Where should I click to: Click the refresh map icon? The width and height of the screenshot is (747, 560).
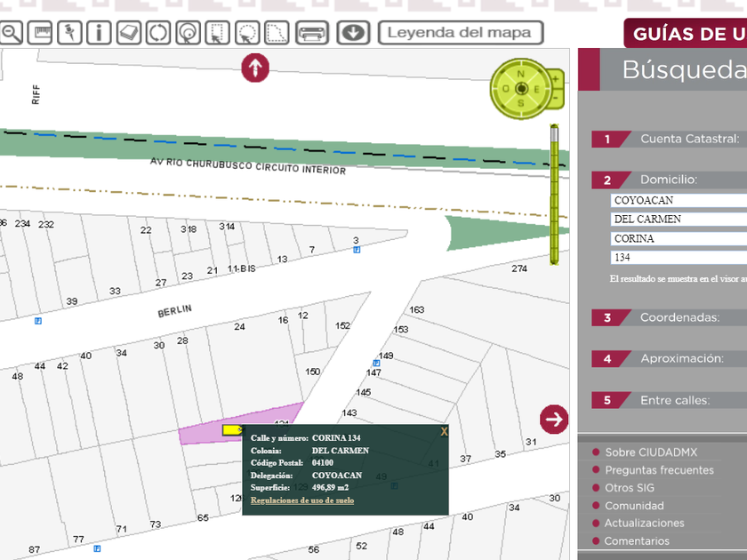click(157, 33)
